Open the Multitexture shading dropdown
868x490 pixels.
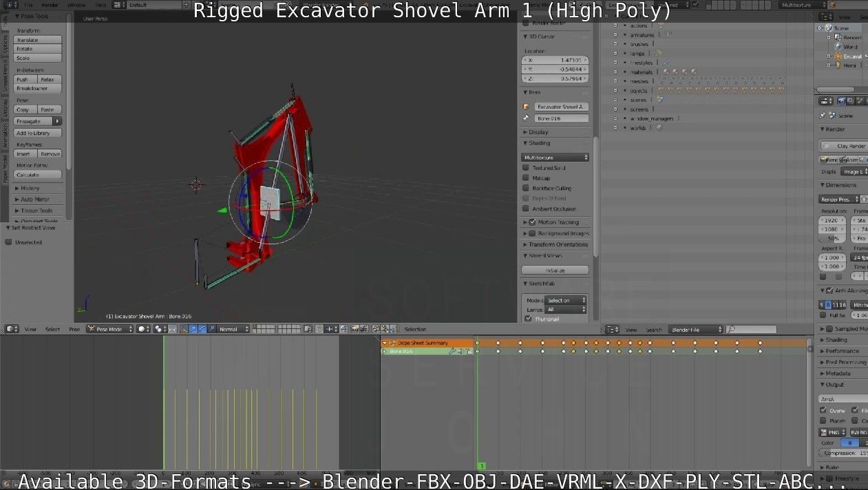[x=555, y=158]
